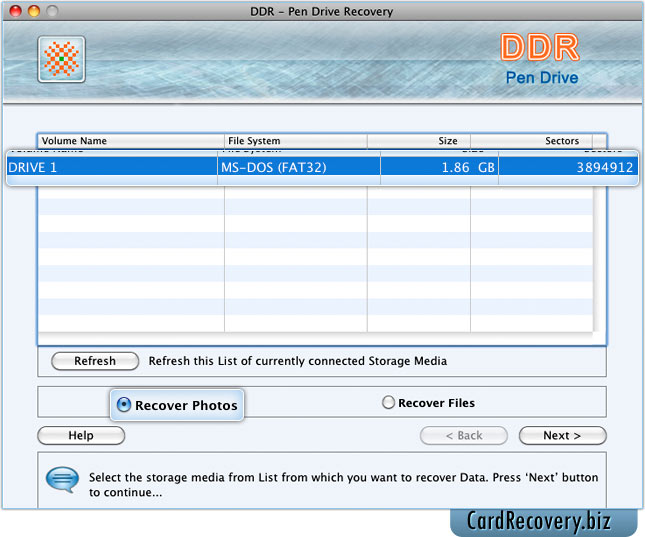This screenshot has width=645, height=537.
Task: Click the < Back button
Action: click(464, 435)
